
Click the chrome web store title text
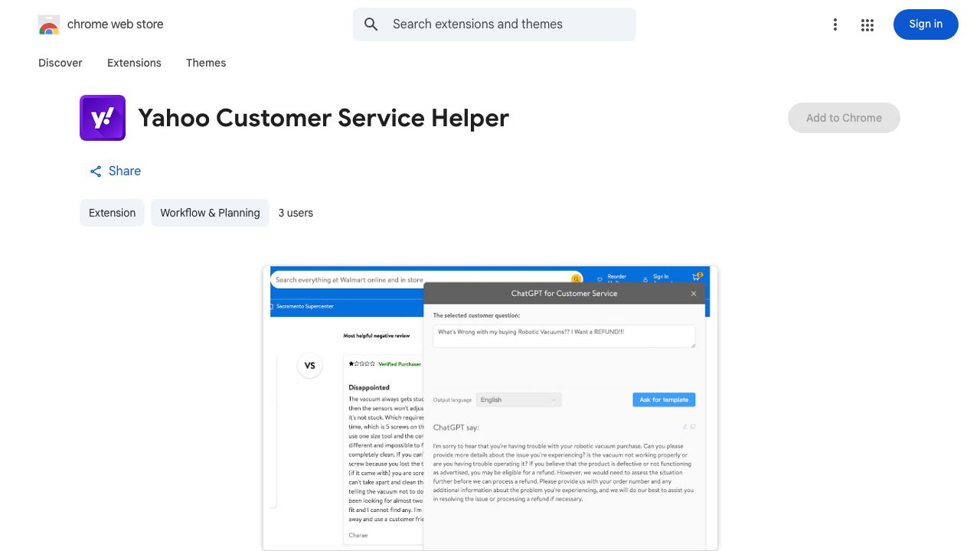click(116, 24)
